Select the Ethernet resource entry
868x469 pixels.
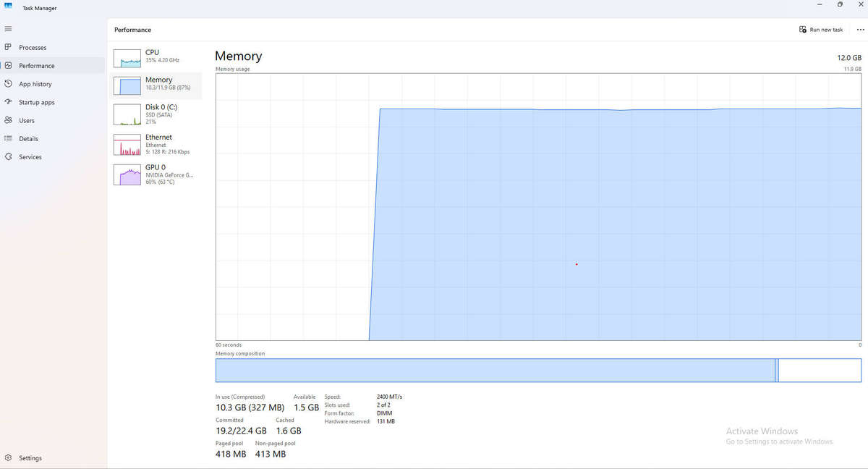[156, 145]
